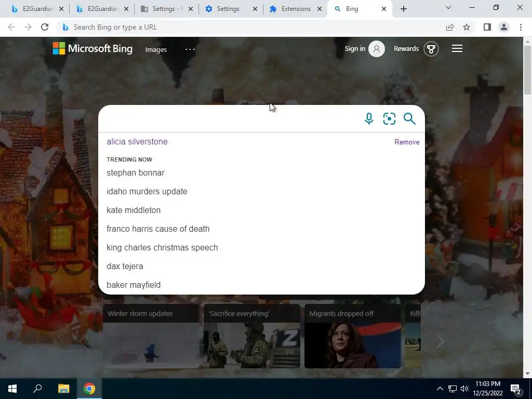Select baker mayfield suggestion
The image size is (532, 399).
(134, 285)
